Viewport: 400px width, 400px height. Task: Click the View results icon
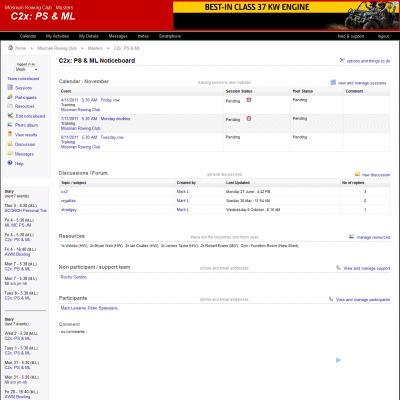click(x=10, y=134)
